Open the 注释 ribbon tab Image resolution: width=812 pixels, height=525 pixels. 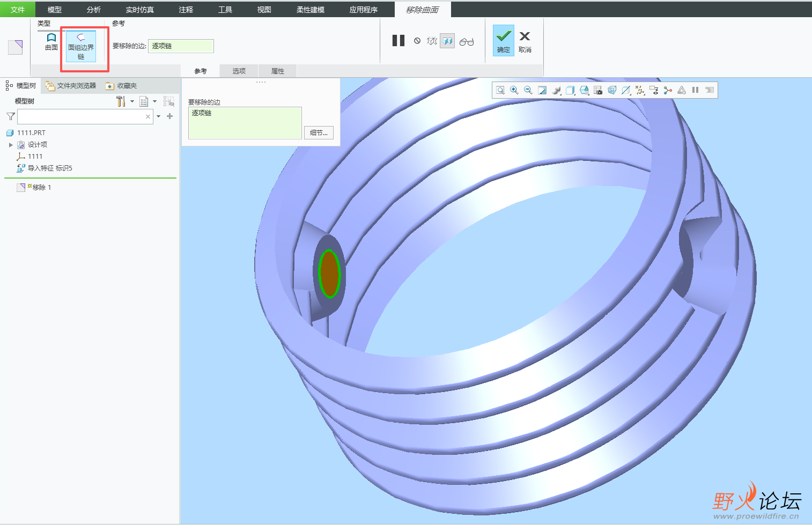pos(186,10)
